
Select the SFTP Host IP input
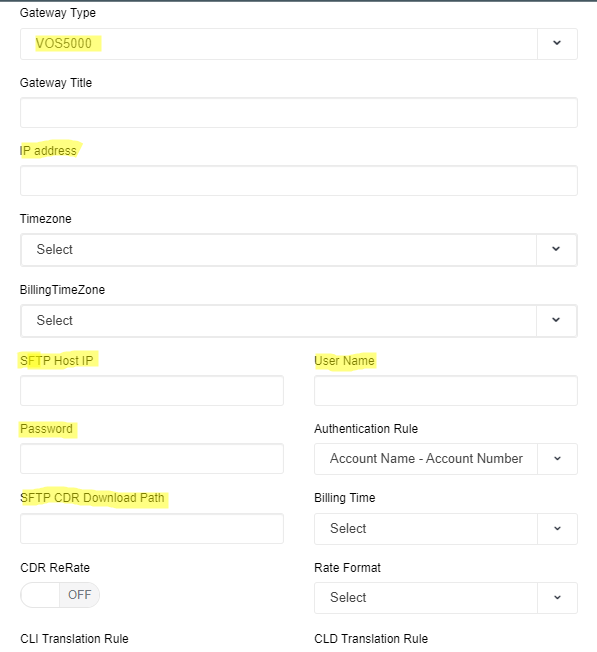[152, 390]
